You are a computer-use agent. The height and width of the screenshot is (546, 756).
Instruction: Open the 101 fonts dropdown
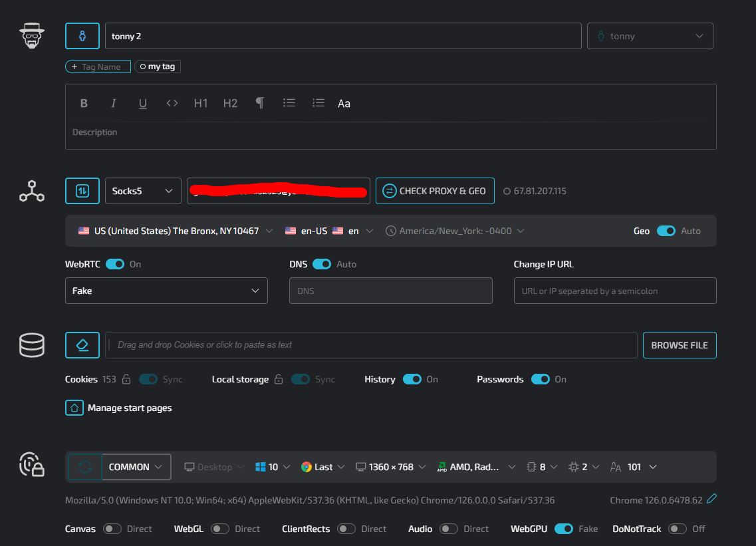tap(634, 467)
